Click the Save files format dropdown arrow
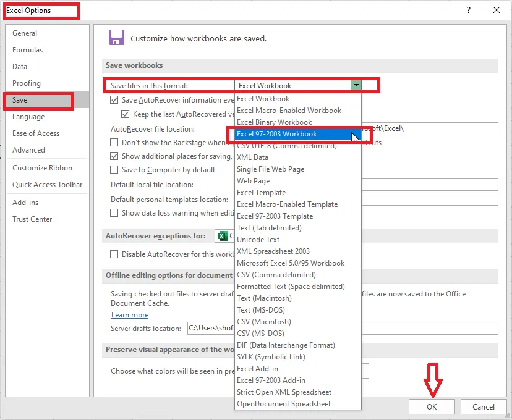 [356, 85]
